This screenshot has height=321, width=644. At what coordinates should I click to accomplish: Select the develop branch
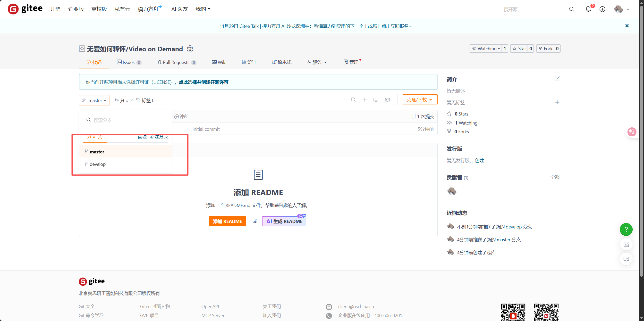pyautogui.click(x=98, y=164)
